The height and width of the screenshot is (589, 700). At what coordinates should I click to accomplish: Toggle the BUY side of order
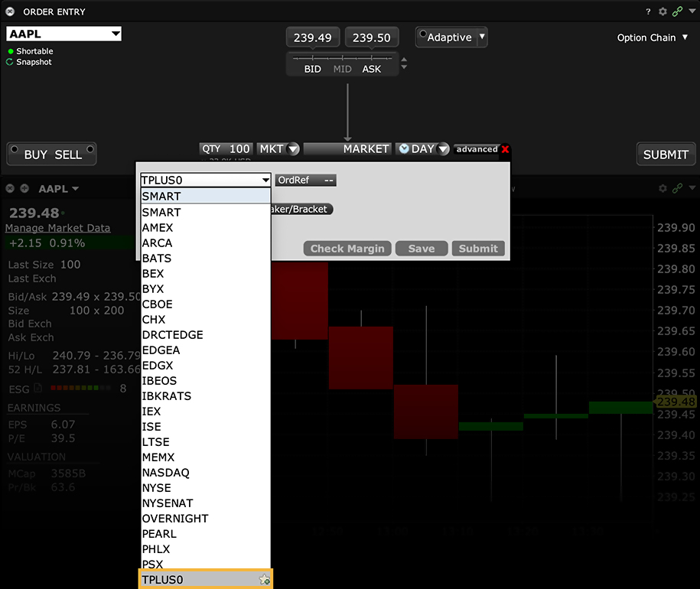coord(35,155)
